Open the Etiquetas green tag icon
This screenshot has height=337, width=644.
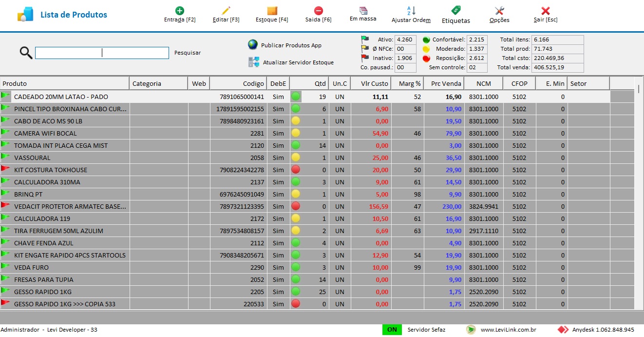[456, 10]
